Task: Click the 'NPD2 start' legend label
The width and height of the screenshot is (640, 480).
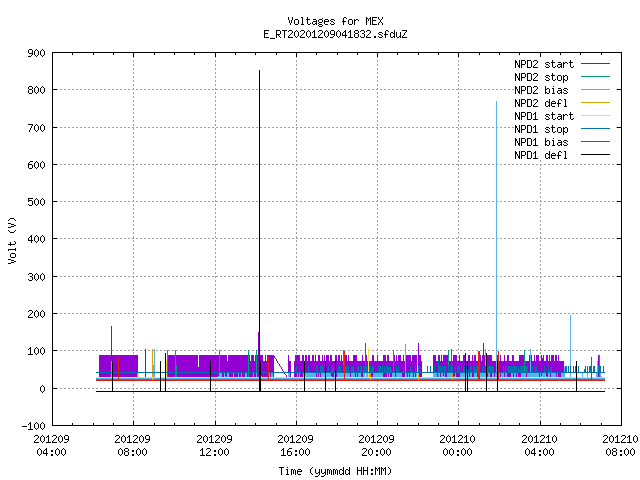Action: click(x=544, y=64)
